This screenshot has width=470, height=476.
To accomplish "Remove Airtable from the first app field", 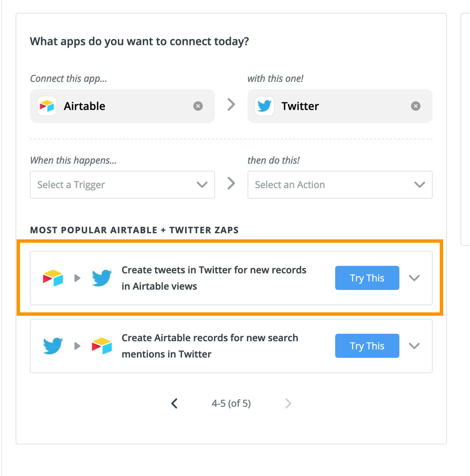I will point(198,106).
